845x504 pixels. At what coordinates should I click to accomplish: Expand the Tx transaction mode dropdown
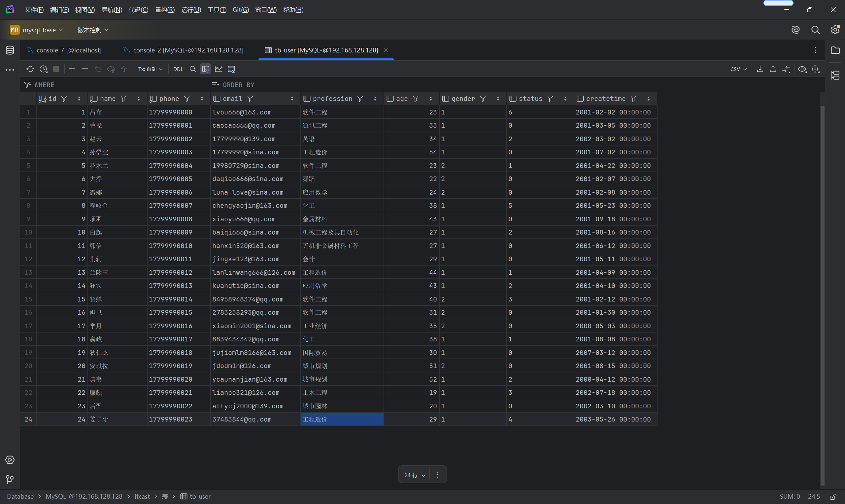[x=151, y=69]
